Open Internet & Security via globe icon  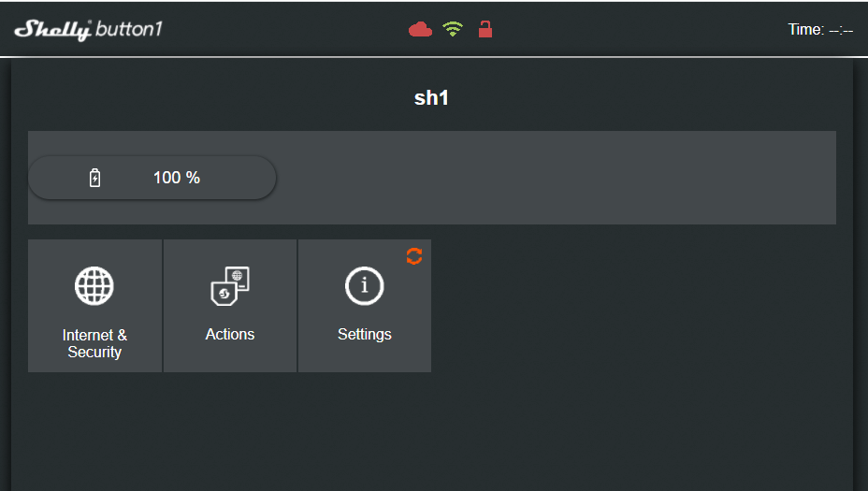tap(94, 285)
